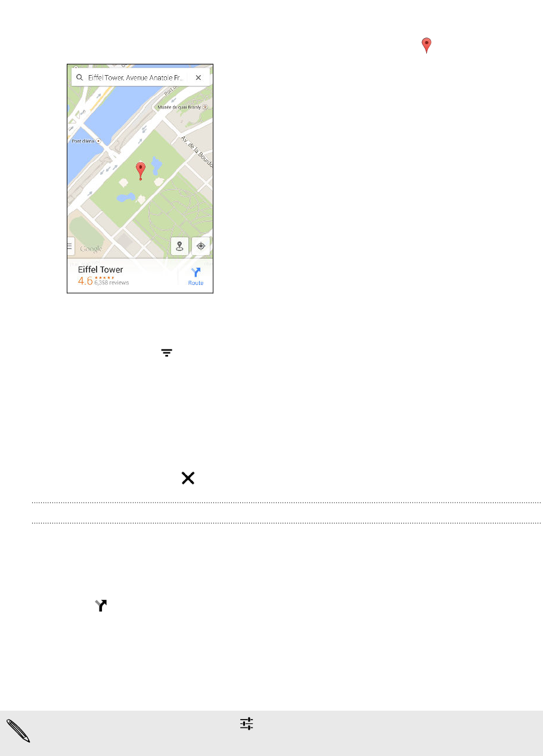Click the filter lines icon below the map
The height and width of the screenshot is (756, 543).
point(166,353)
